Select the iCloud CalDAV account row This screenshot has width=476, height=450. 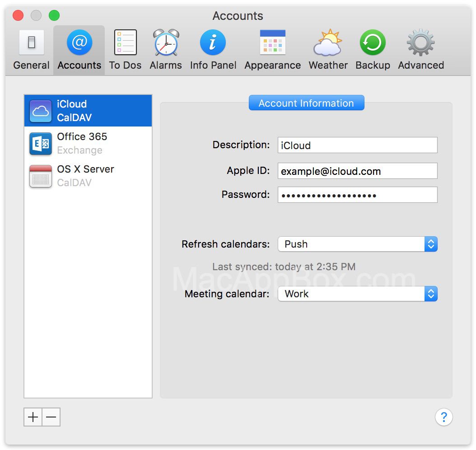point(88,111)
